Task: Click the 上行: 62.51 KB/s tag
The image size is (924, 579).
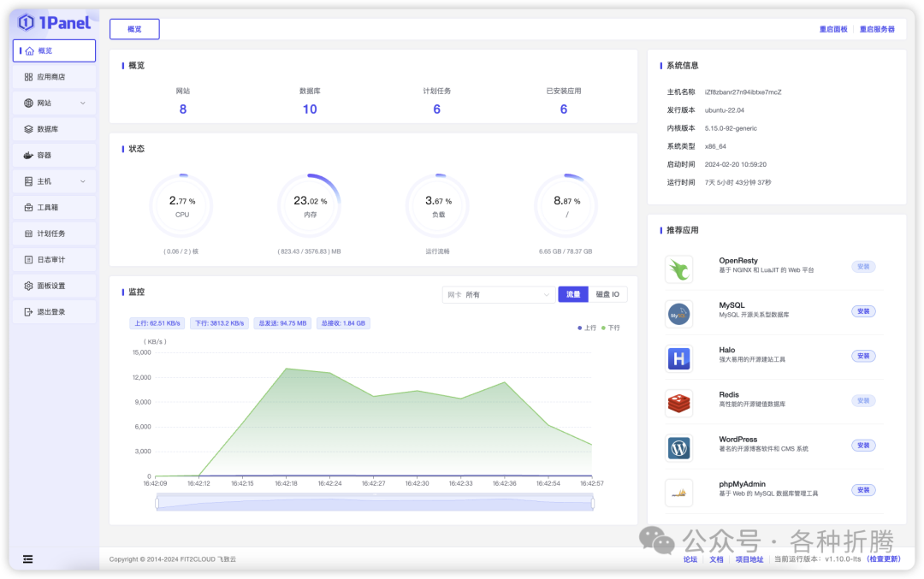Action: (157, 323)
